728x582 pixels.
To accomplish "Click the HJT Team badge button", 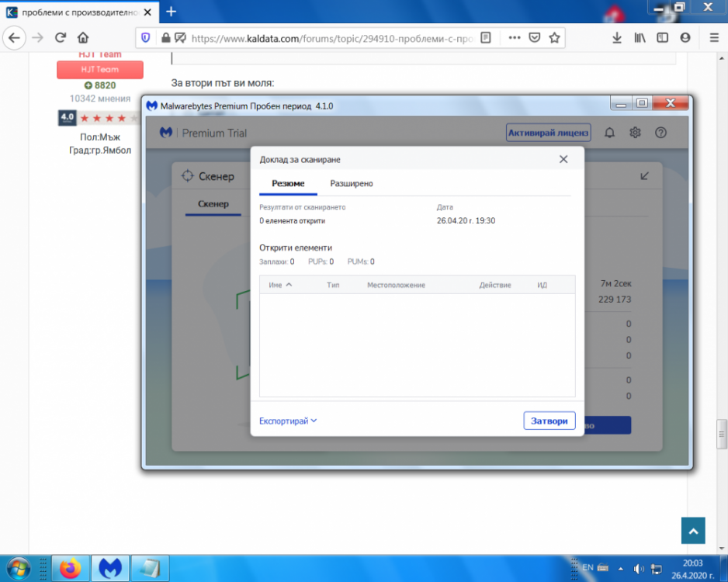I will tap(100, 70).
